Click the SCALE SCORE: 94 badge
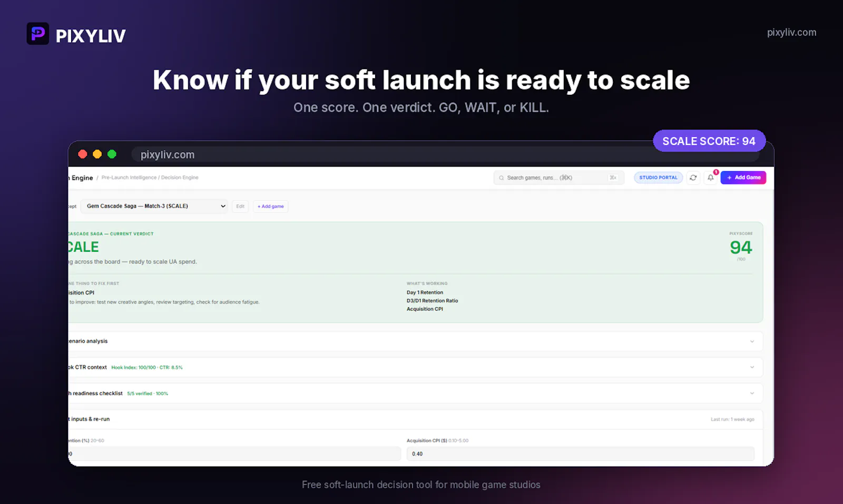This screenshot has height=504, width=843. click(x=709, y=141)
